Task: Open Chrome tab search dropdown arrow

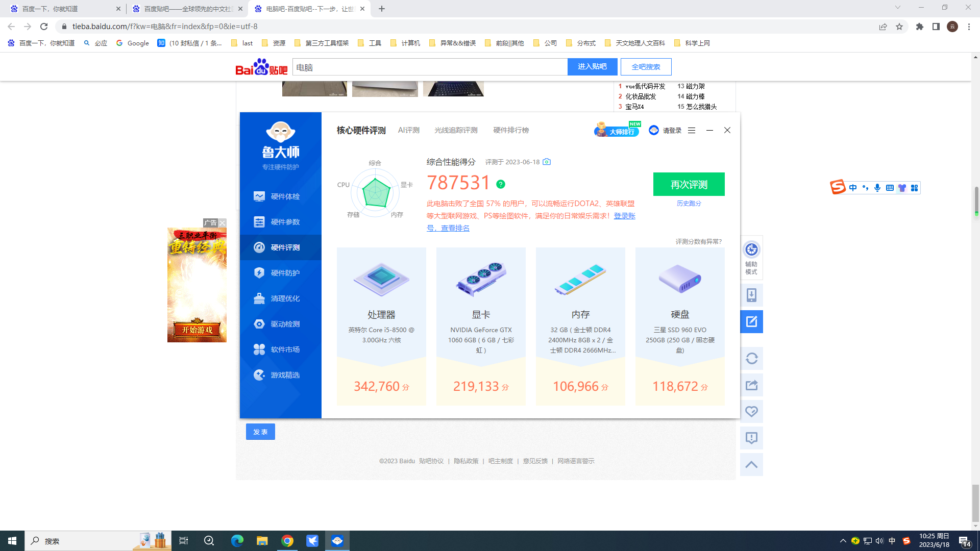Action: click(898, 8)
